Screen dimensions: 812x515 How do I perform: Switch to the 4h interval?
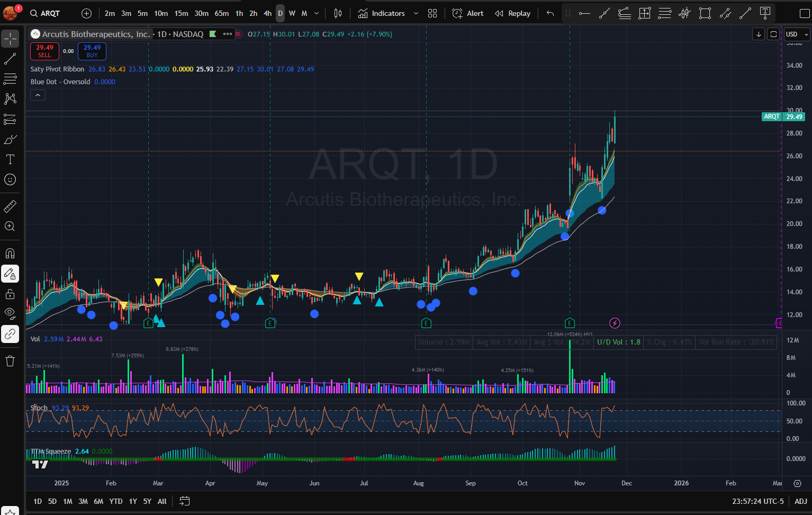point(267,13)
